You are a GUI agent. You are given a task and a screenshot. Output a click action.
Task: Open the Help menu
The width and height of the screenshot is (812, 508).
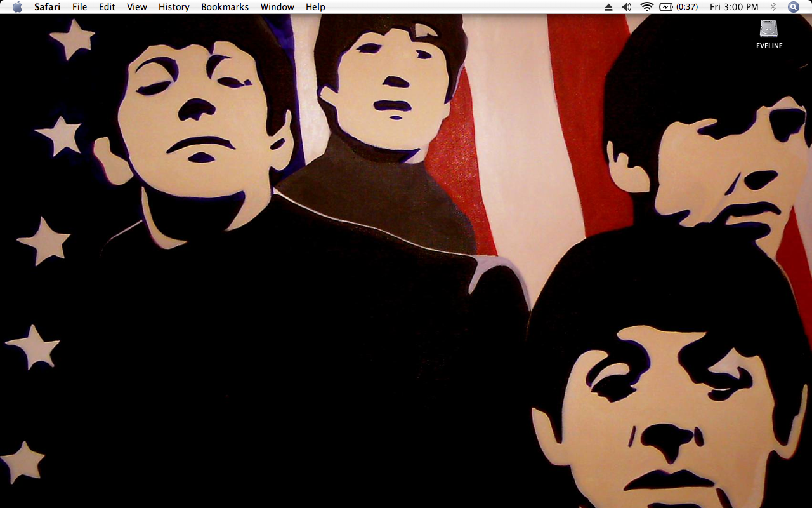(x=315, y=7)
